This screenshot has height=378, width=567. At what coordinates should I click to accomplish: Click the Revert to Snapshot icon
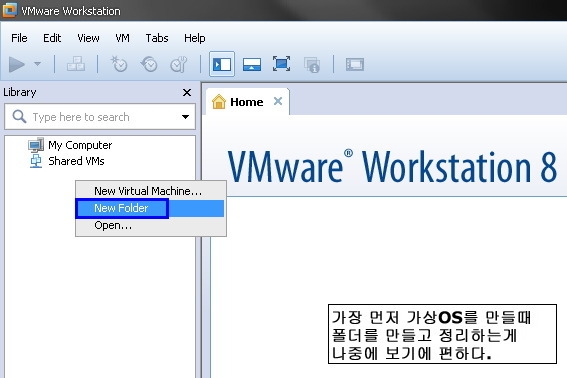point(149,64)
